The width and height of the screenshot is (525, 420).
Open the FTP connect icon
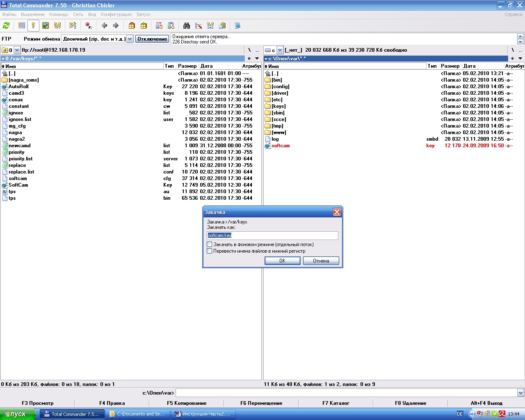click(x=159, y=25)
